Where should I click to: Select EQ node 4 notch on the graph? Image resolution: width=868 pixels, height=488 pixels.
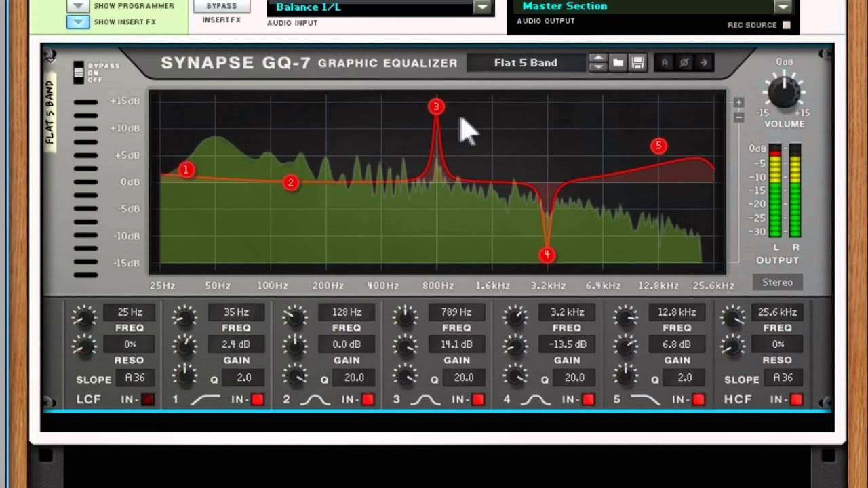547,255
